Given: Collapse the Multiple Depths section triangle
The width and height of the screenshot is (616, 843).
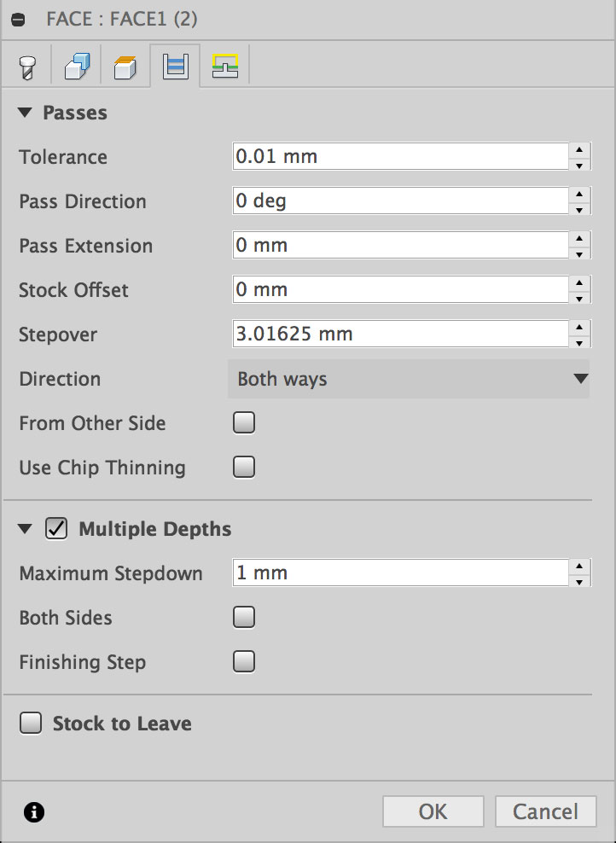Looking at the screenshot, I should tap(25, 529).
